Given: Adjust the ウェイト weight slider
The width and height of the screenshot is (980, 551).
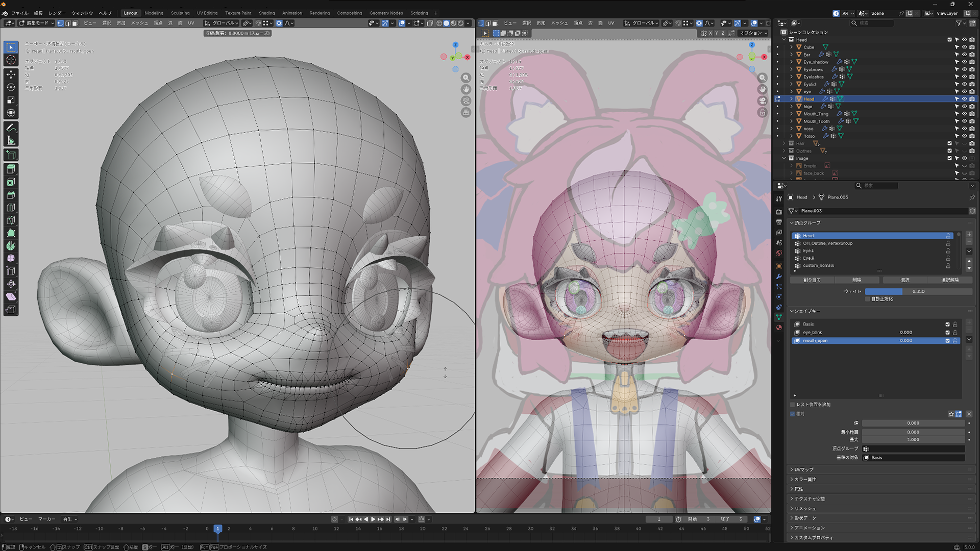Looking at the screenshot, I should tap(918, 291).
